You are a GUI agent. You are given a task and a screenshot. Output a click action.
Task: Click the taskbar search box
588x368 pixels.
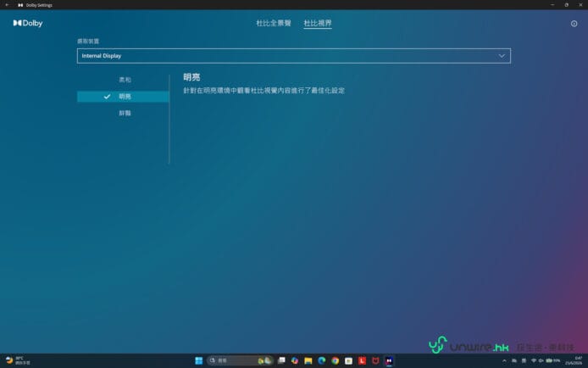(x=239, y=360)
